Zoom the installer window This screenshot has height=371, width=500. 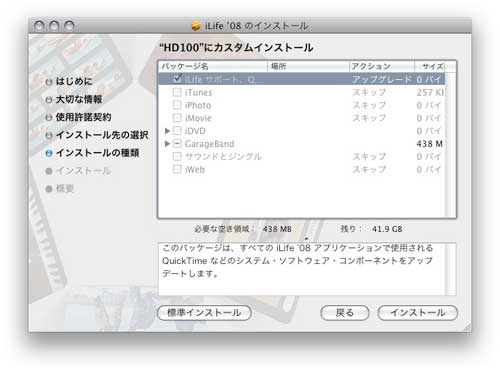point(69,26)
